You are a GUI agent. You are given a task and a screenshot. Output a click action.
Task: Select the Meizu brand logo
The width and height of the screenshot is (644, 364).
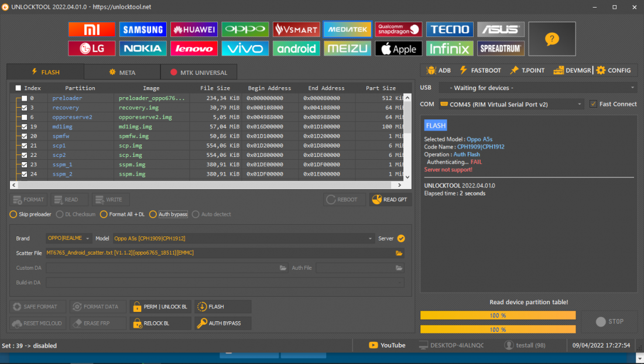click(347, 49)
